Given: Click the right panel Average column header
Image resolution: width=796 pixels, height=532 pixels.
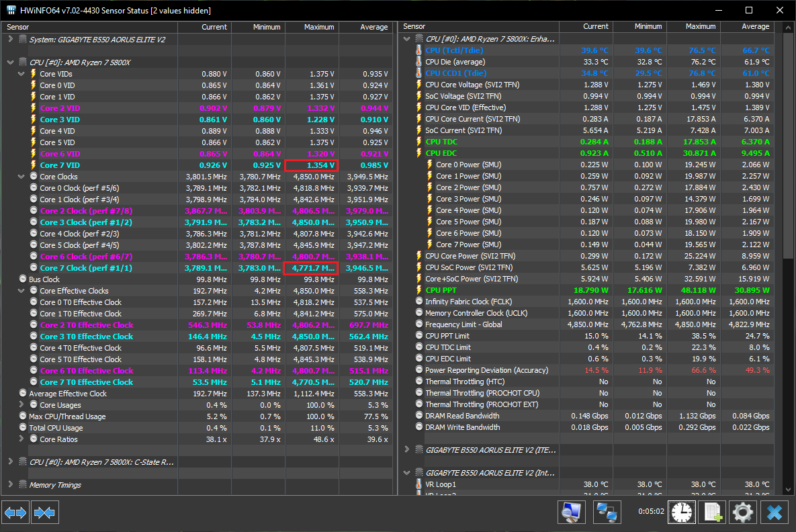Looking at the screenshot, I should [x=747, y=26].
